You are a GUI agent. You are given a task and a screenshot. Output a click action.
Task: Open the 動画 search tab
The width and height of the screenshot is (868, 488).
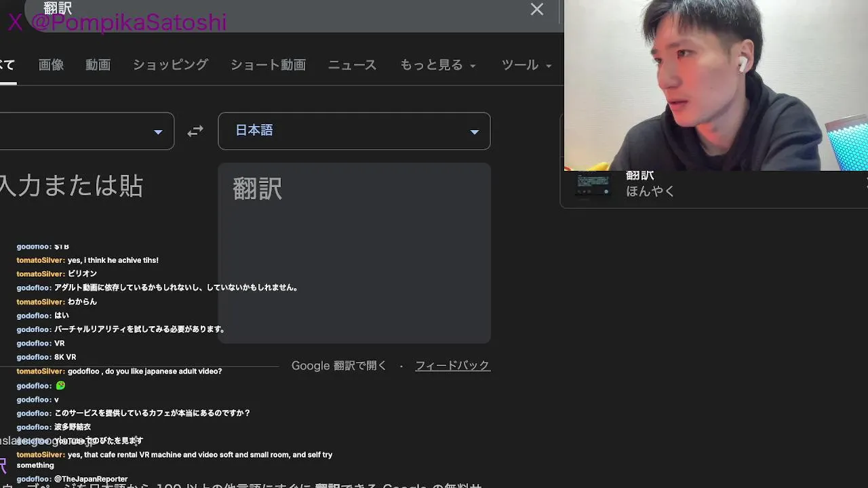[98, 65]
